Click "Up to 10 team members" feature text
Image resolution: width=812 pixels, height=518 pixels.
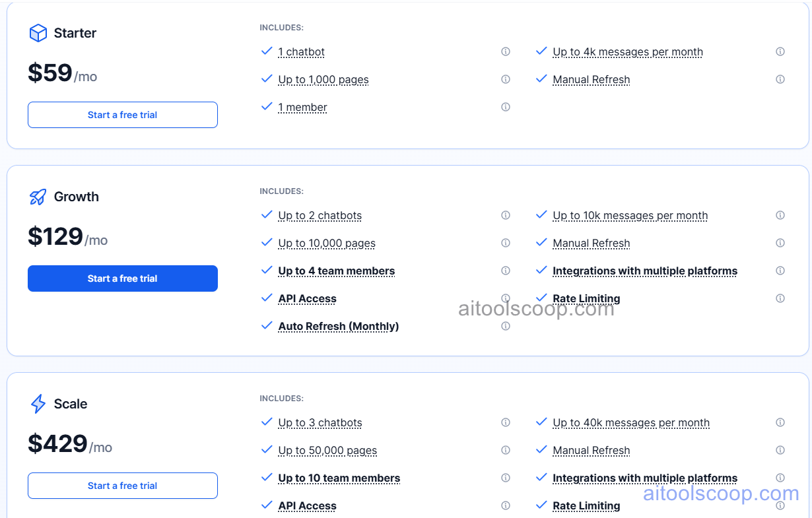(x=339, y=478)
